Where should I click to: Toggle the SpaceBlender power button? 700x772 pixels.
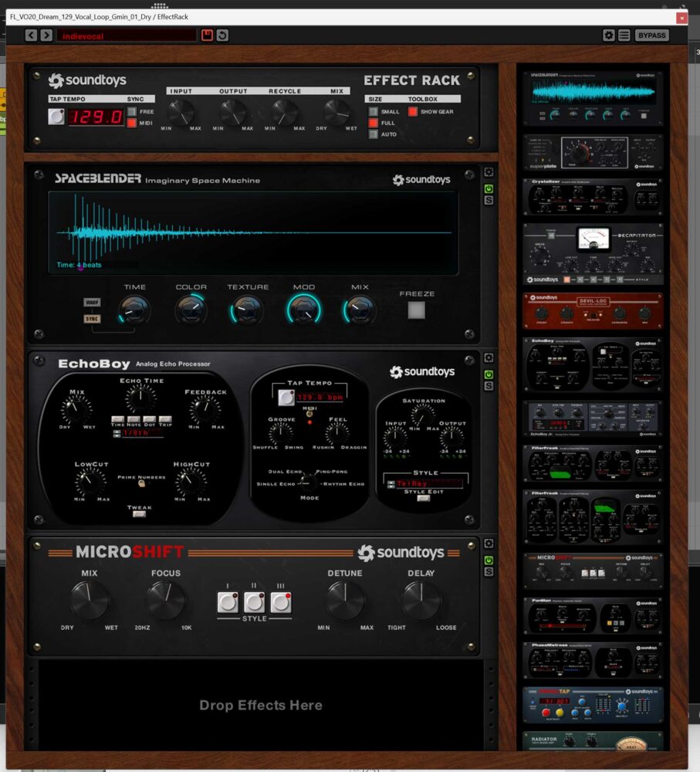489,189
